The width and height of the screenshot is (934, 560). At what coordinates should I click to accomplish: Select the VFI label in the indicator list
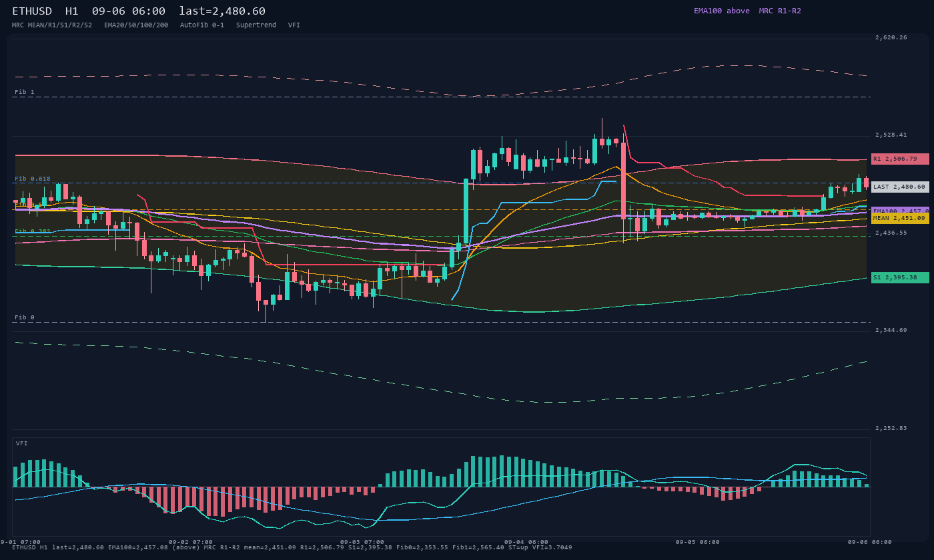point(294,25)
